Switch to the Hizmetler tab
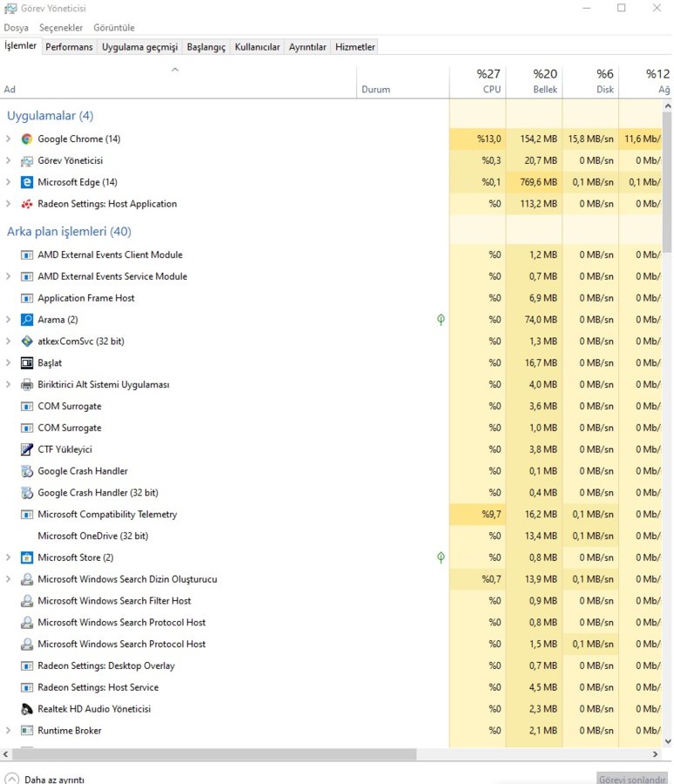 355,47
